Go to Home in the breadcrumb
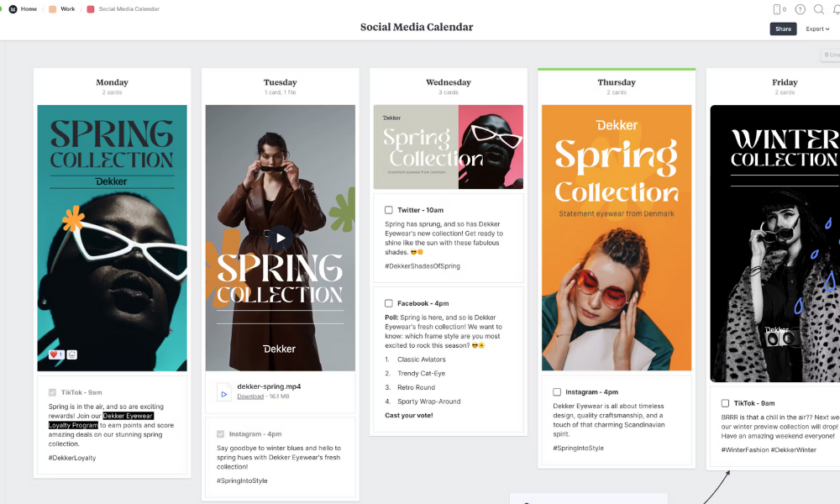 pyautogui.click(x=29, y=9)
